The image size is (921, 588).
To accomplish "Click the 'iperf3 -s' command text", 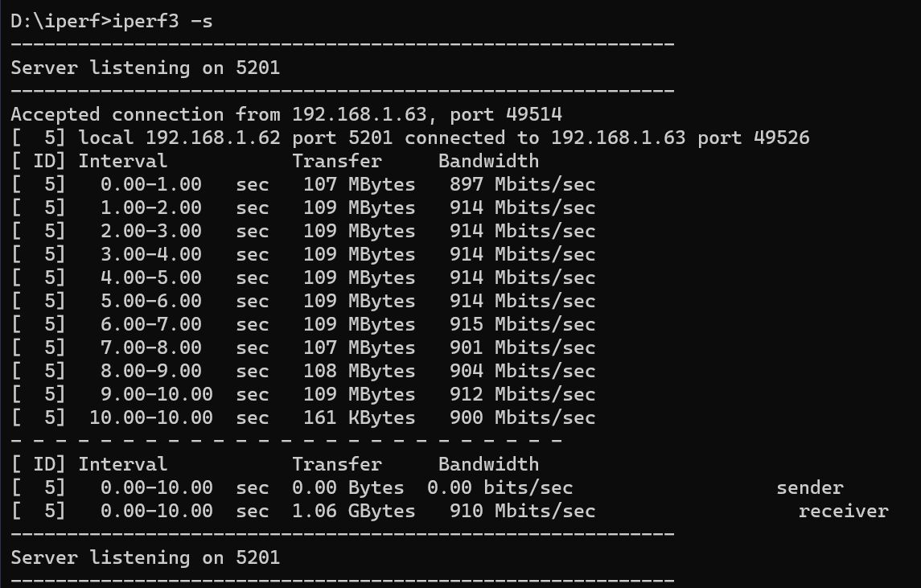I will (162, 21).
